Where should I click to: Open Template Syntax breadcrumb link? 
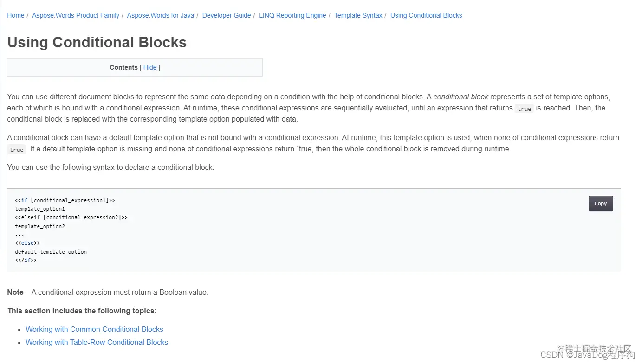[358, 15]
